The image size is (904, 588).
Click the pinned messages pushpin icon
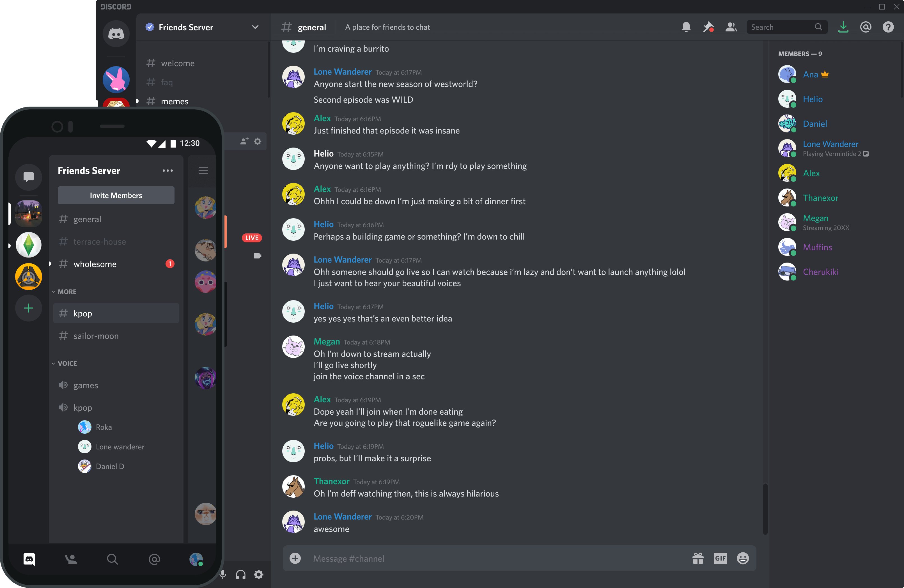[x=708, y=26]
